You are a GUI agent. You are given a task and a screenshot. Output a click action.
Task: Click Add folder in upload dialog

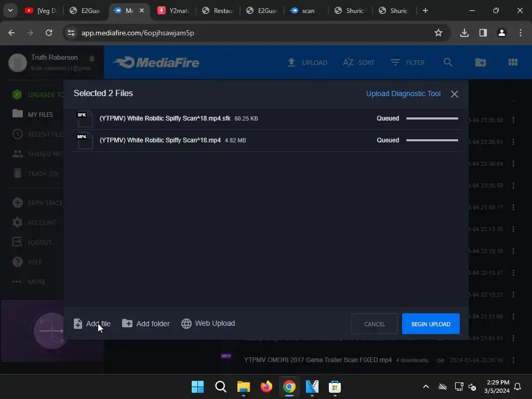click(146, 324)
